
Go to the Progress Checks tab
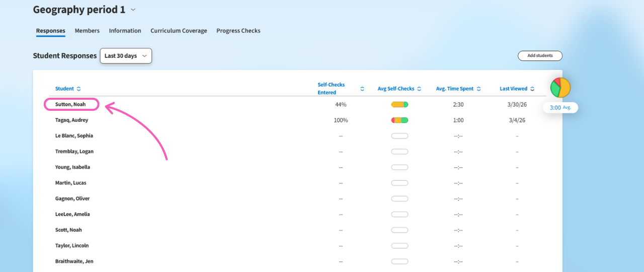pyautogui.click(x=238, y=31)
